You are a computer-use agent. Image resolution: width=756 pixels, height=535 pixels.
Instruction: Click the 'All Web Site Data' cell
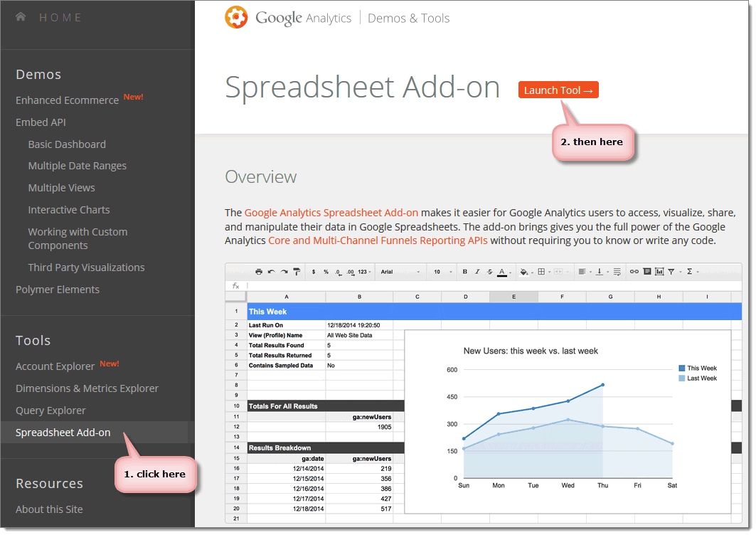tap(359, 335)
